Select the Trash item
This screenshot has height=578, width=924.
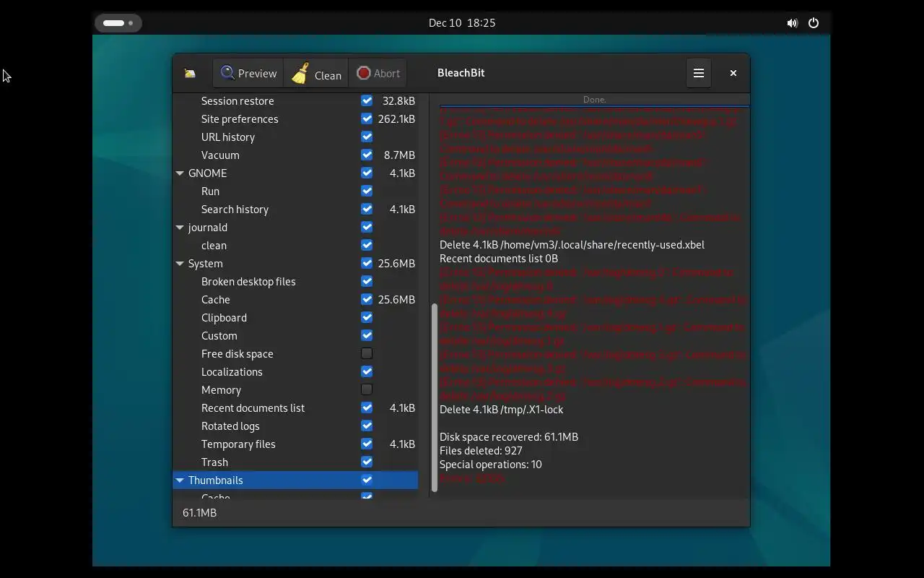tap(214, 462)
